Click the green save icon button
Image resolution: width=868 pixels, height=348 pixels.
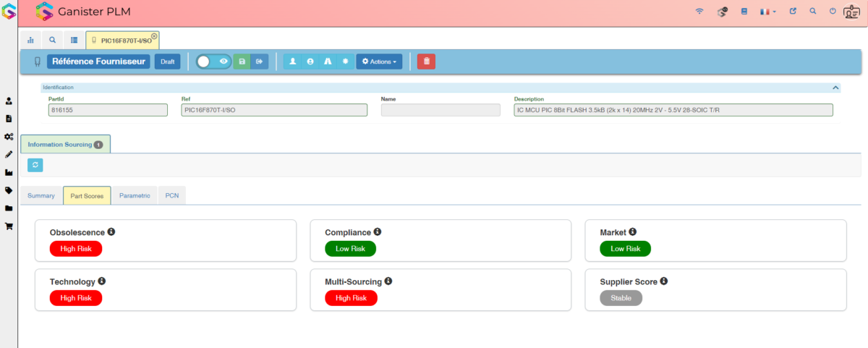pos(242,61)
